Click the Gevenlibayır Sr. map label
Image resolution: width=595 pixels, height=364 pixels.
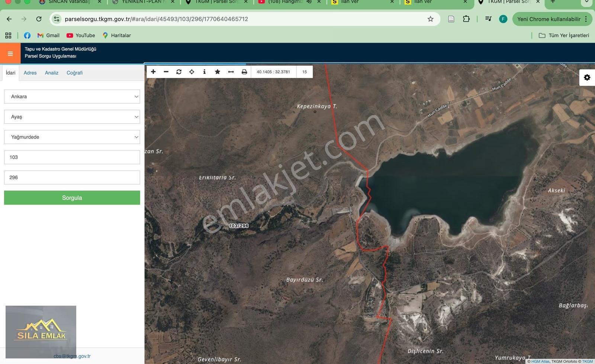pos(219,359)
